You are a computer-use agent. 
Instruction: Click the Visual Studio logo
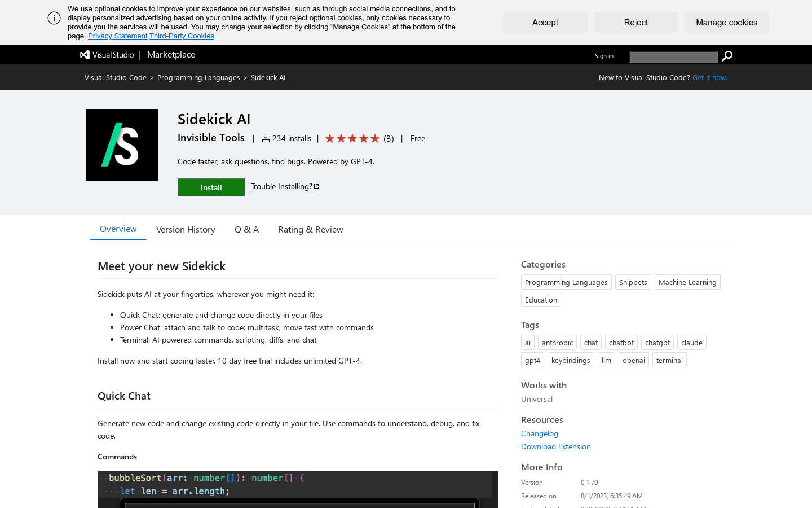(x=107, y=55)
